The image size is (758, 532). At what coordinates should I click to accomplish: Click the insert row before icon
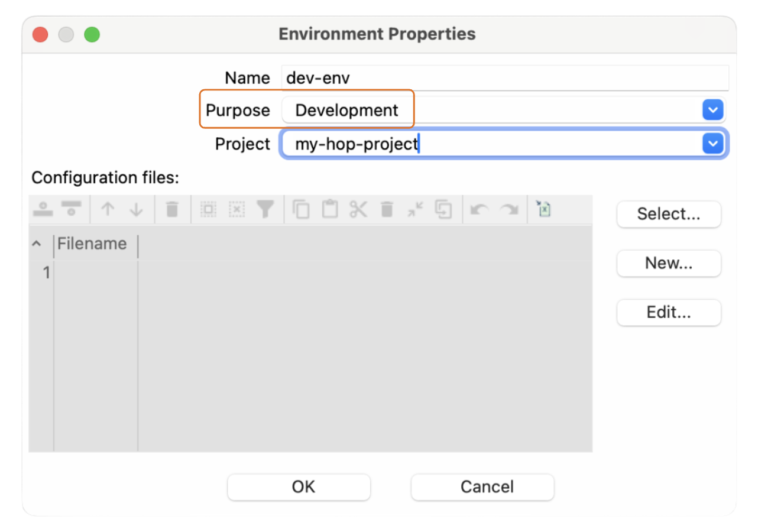43,209
